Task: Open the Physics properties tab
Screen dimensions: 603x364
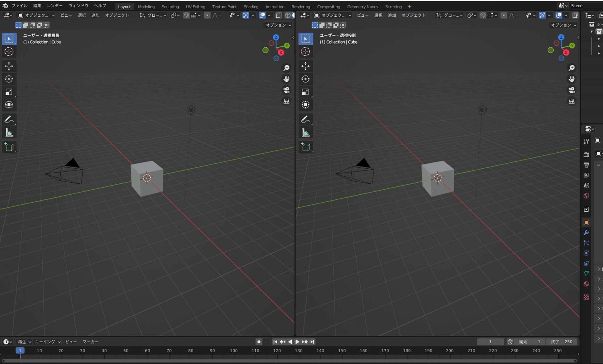Action: [x=586, y=253]
